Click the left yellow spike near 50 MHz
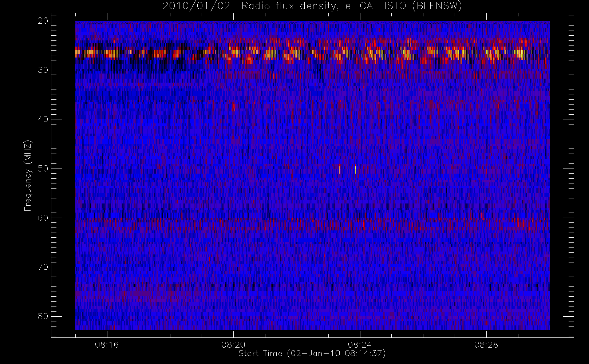The height and width of the screenshot is (364, 589). tap(339, 170)
